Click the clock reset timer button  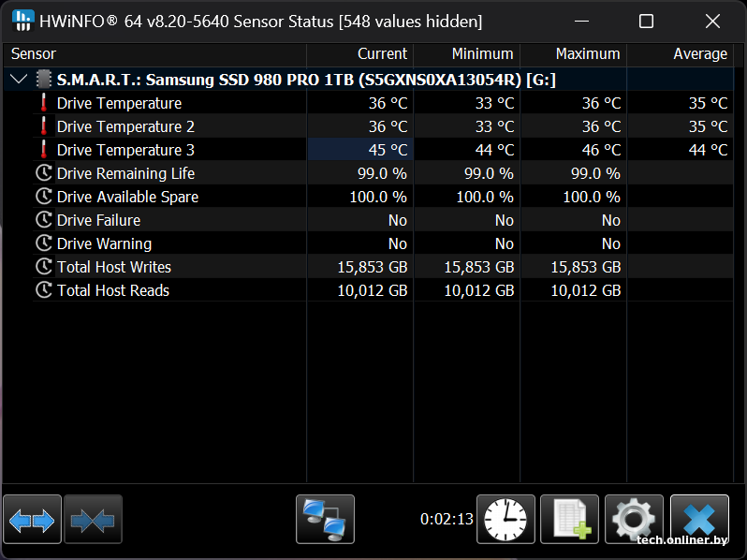pyautogui.click(x=505, y=520)
